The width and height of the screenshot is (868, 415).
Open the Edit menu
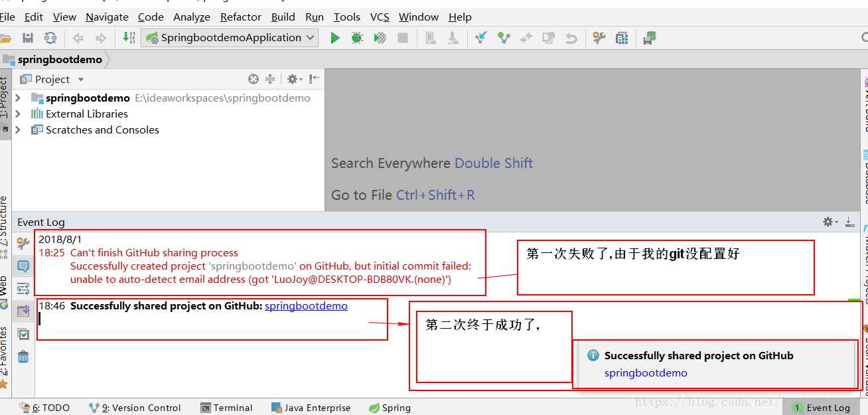tap(34, 17)
